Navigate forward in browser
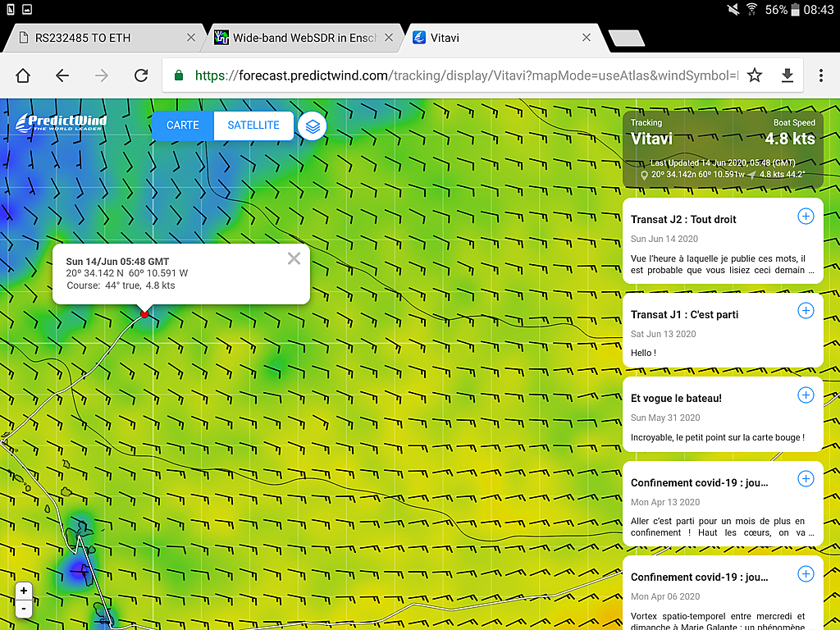Viewport: 840px width, 630px height. (x=101, y=75)
